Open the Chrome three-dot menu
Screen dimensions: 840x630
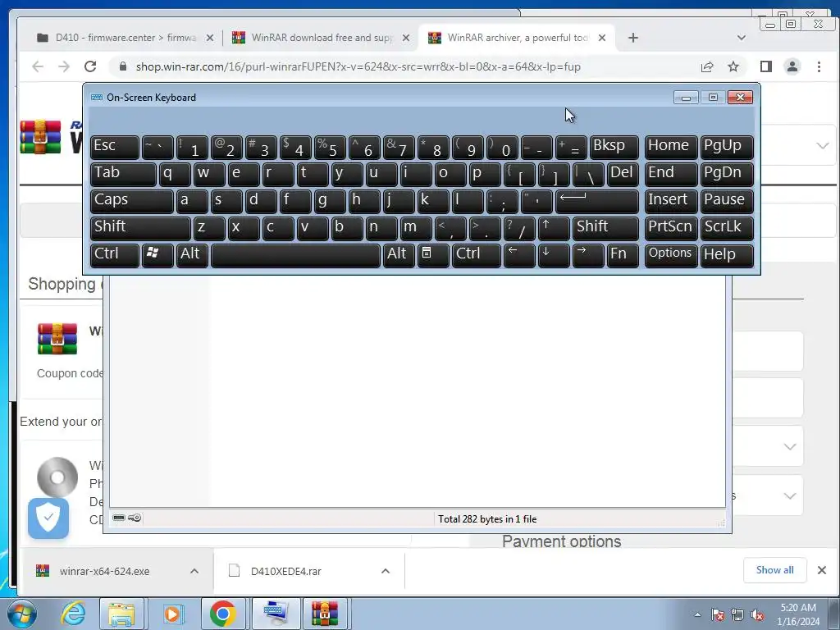[x=819, y=66]
